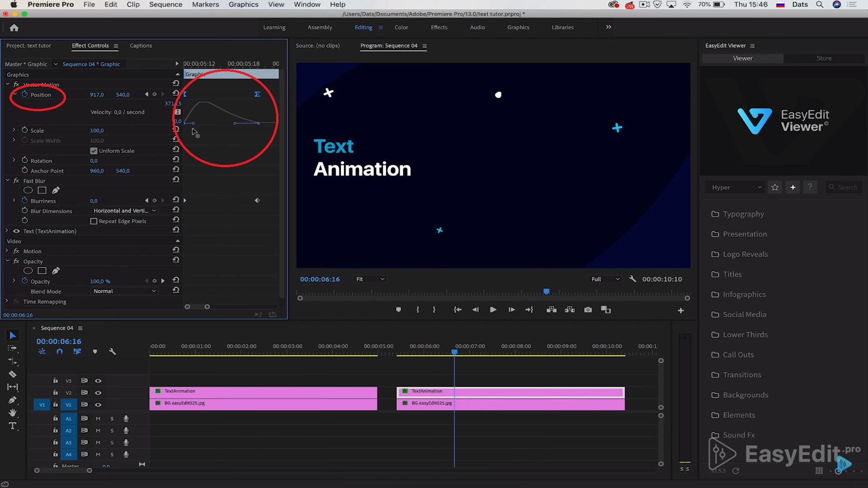Select the Razor tool in toolbar
Image resolution: width=868 pixels, height=488 pixels.
pos(13,374)
